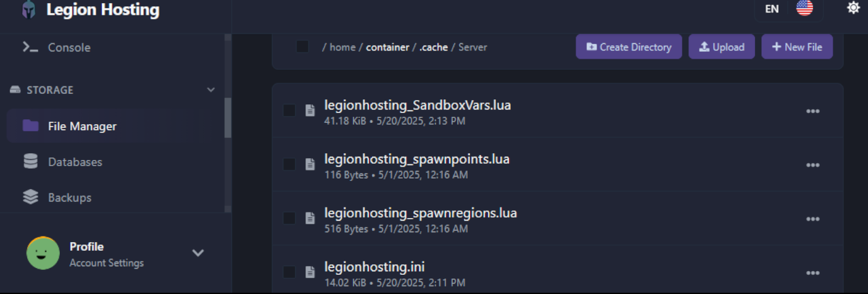
Task: Click the green Profile avatar
Action: point(43,253)
